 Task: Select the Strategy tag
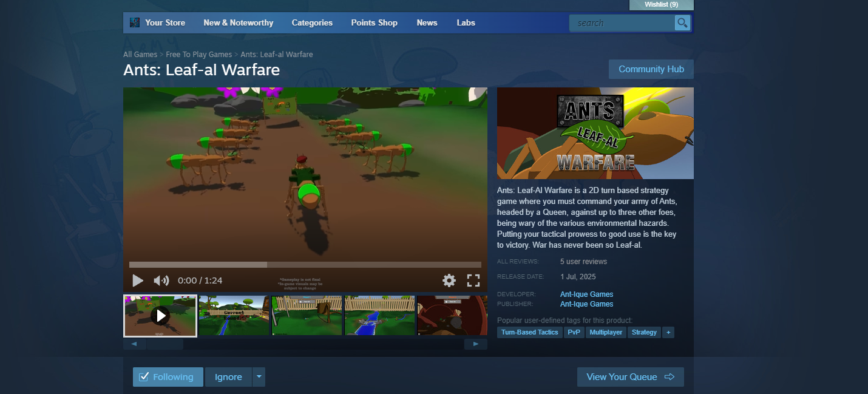point(644,332)
